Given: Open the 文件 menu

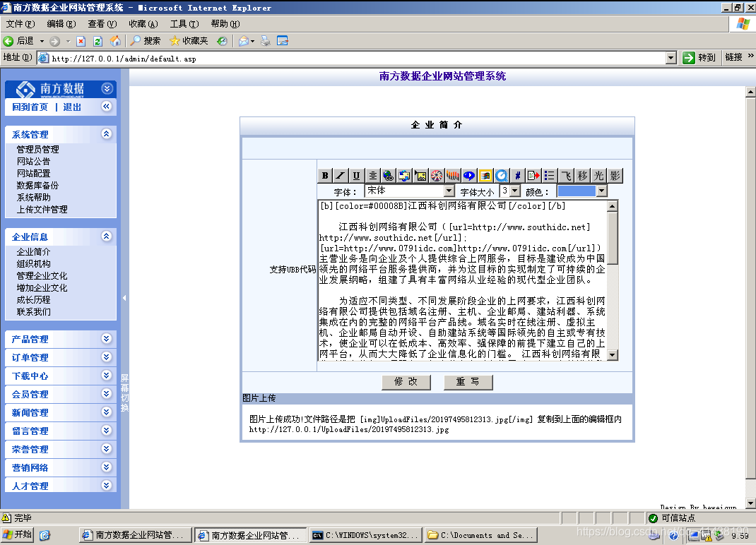Looking at the screenshot, I should click(x=20, y=23).
